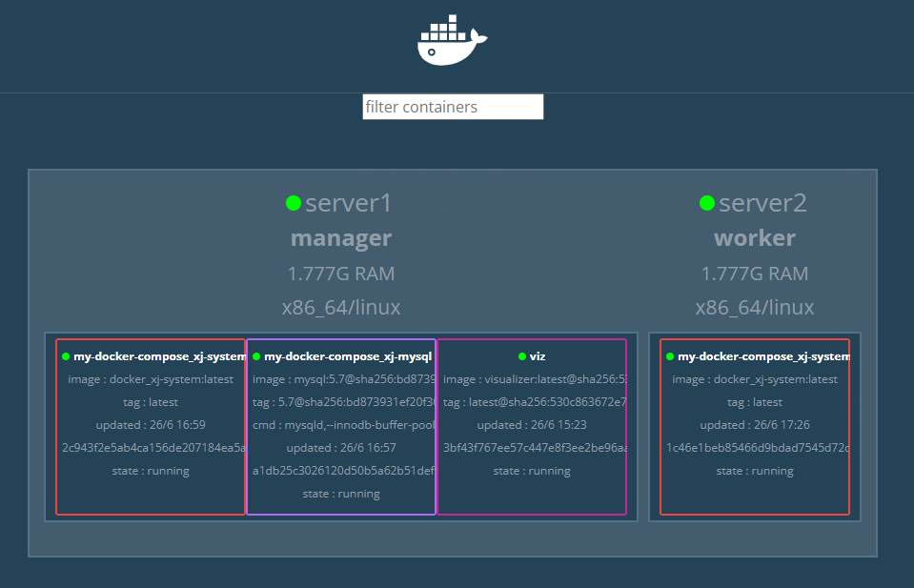Click the xj-system status dot on server2
Screen dimensions: 914x588
click(670, 356)
